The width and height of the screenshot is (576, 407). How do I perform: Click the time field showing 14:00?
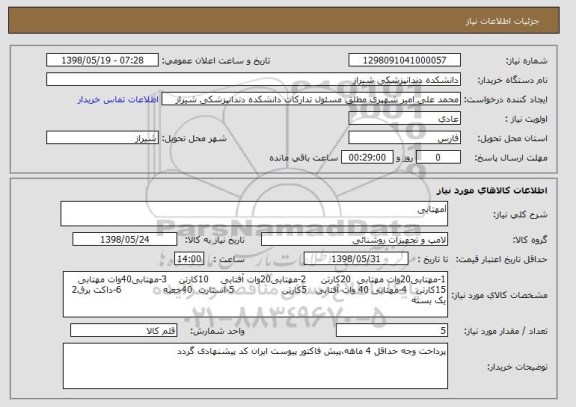189,259
